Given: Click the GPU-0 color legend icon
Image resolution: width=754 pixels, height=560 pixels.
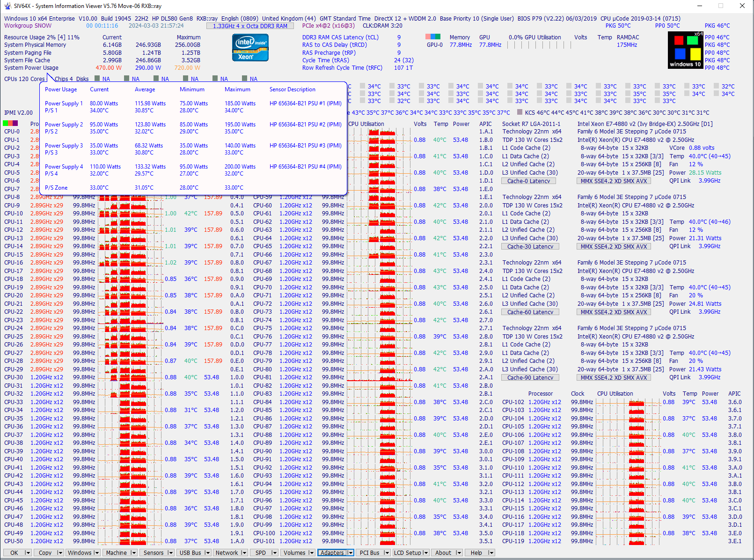Looking at the screenshot, I should (x=433, y=37).
